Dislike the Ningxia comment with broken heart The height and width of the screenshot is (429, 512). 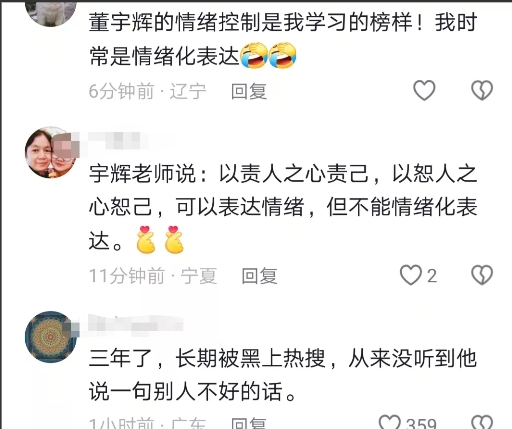pyautogui.click(x=482, y=275)
